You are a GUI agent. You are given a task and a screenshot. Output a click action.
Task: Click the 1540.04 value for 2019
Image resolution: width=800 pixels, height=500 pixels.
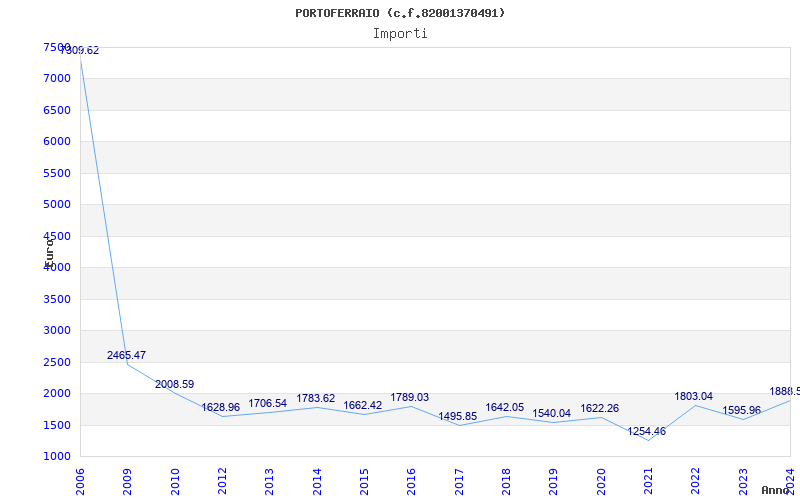click(552, 413)
